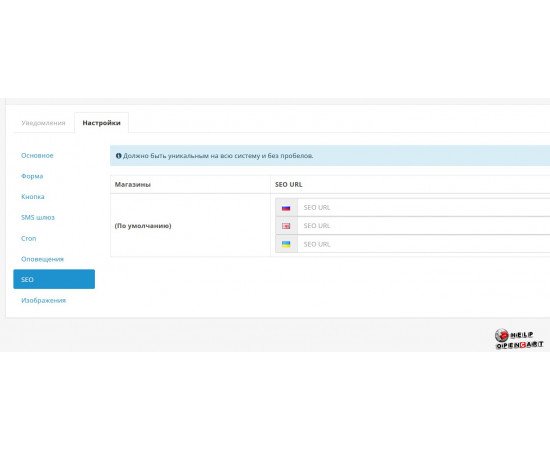Focus the English SEO URL input field
550x450 pixels.
coord(424,226)
